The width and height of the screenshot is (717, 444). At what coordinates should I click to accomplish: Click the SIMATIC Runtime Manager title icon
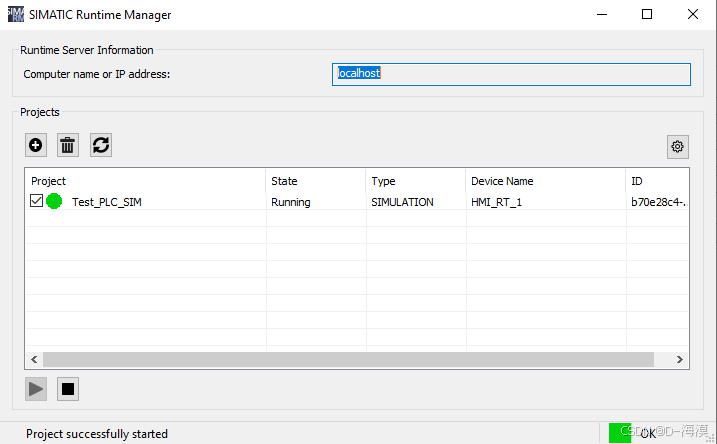point(16,14)
